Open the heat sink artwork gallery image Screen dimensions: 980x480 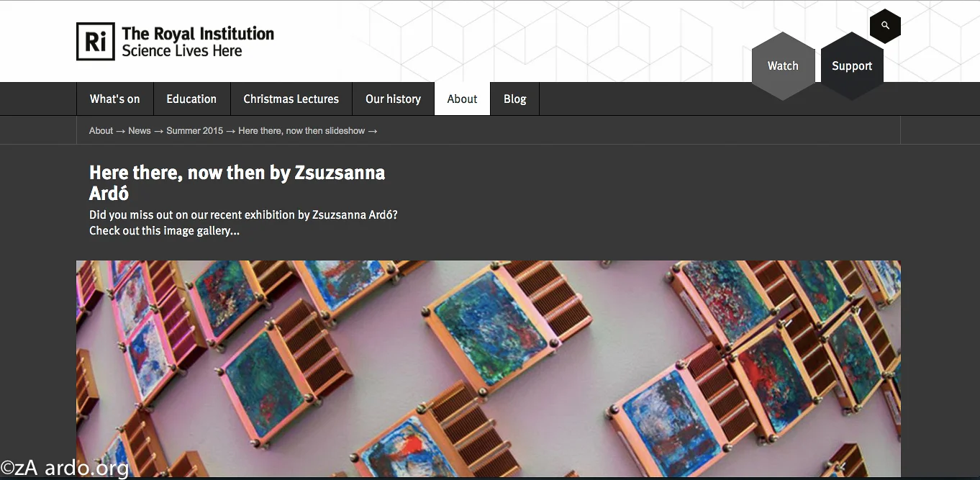(489, 368)
